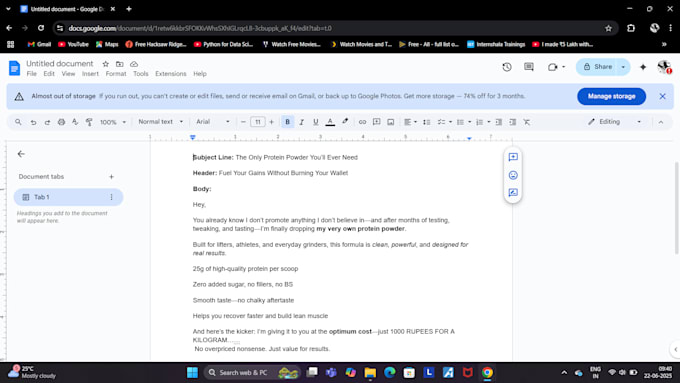The width and height of the screenshot is (680, 383).
Task: Toggle underline formatting
Action: click(316, 122)
